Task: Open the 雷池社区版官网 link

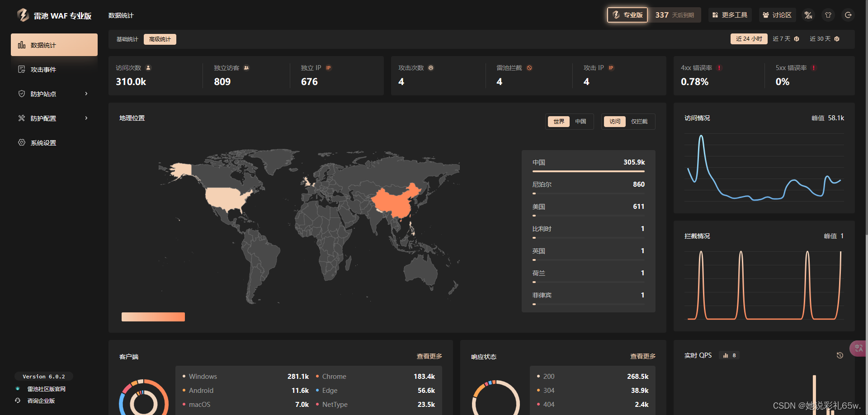Action: [x=46, y=389]
